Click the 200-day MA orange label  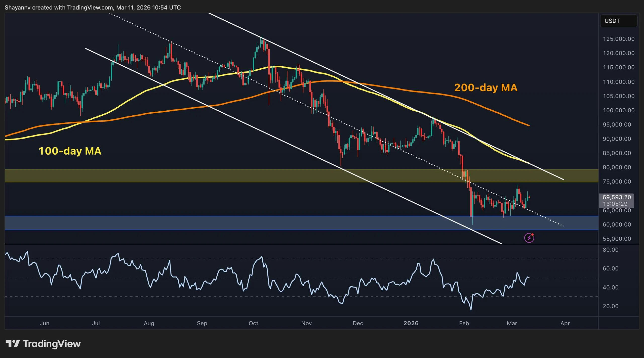pos(485,88)
